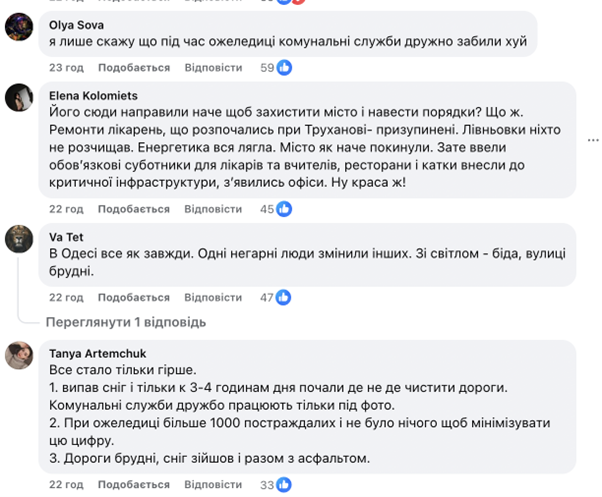Viewport: 602px width, 497px height.
Task: Click Va Tet's profile avatar
Action: (19, 238)
